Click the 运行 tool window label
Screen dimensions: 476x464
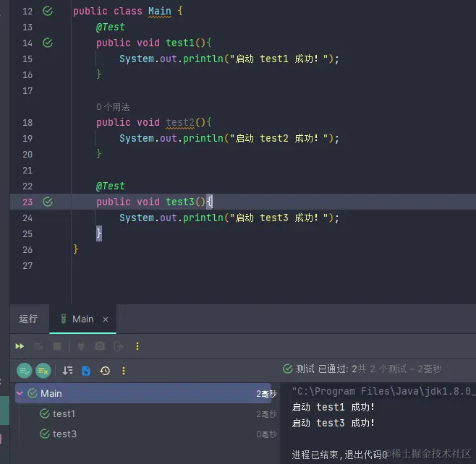click(x=28, y=319)
